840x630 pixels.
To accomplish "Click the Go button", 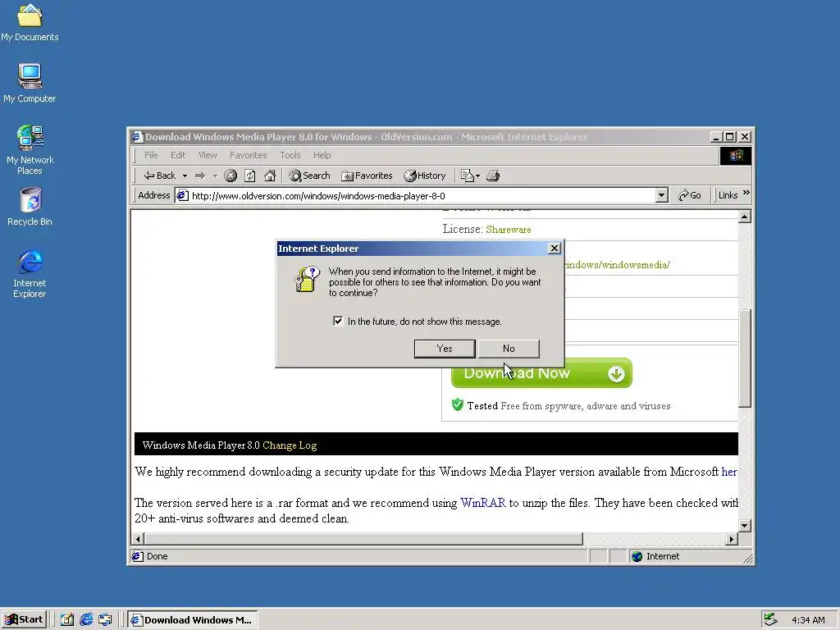I will (x=690, y=195).
